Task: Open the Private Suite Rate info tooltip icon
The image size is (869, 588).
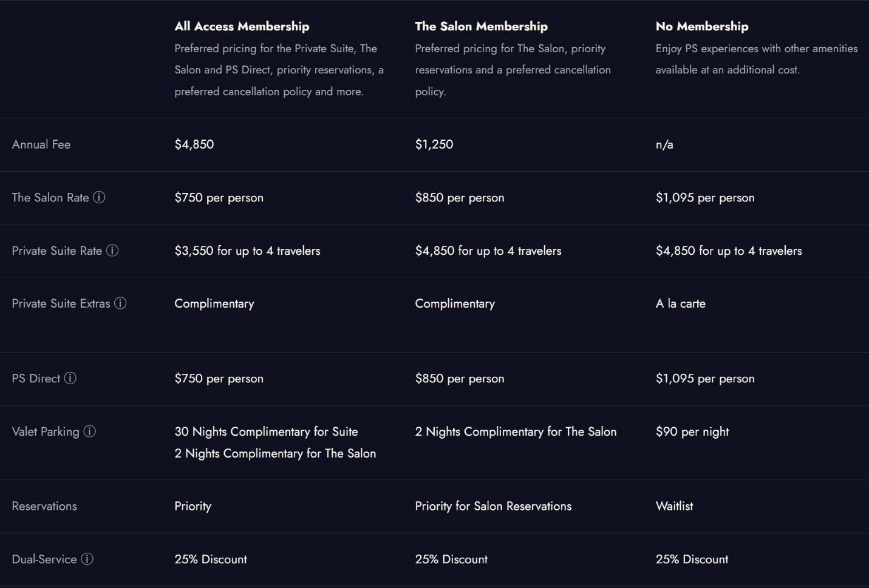Action: click(x=112, y=251)
